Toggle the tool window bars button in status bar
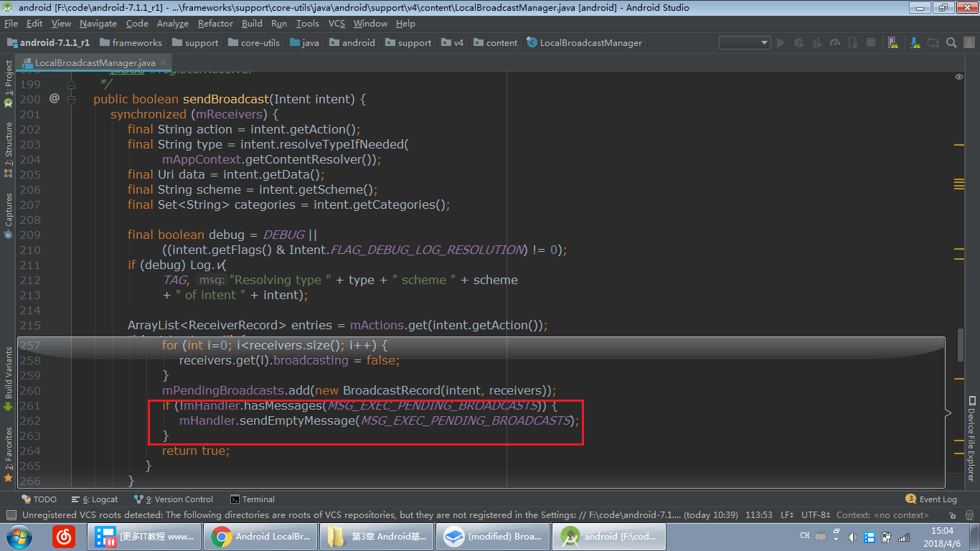Viewport: 980px width, 551px height. point(10,515)
